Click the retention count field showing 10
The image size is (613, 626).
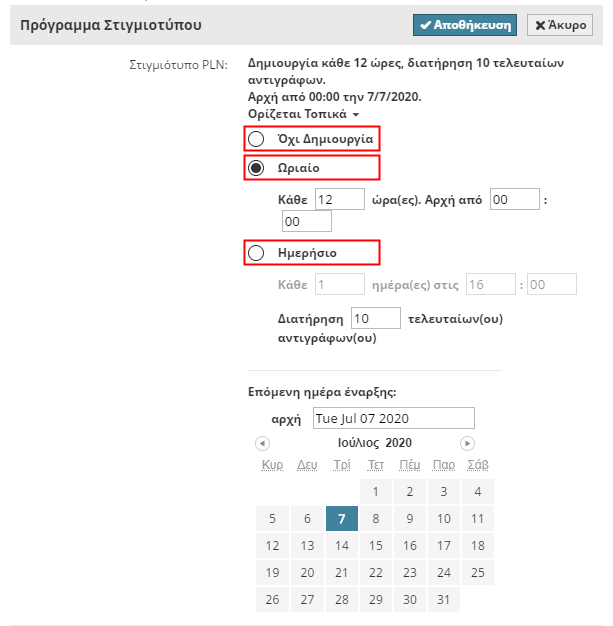(375, 319)
